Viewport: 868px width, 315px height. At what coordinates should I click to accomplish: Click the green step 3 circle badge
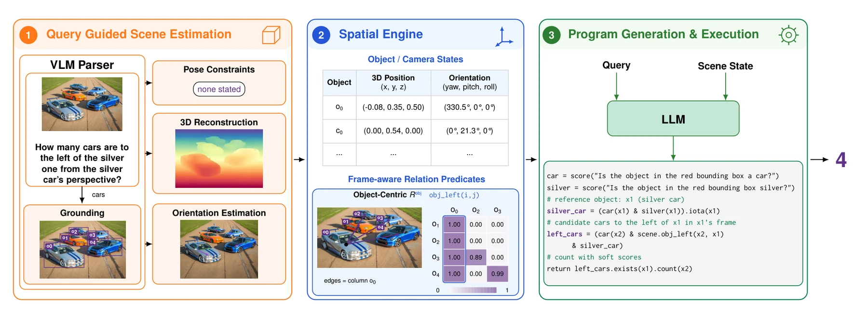tap(552, 35)
